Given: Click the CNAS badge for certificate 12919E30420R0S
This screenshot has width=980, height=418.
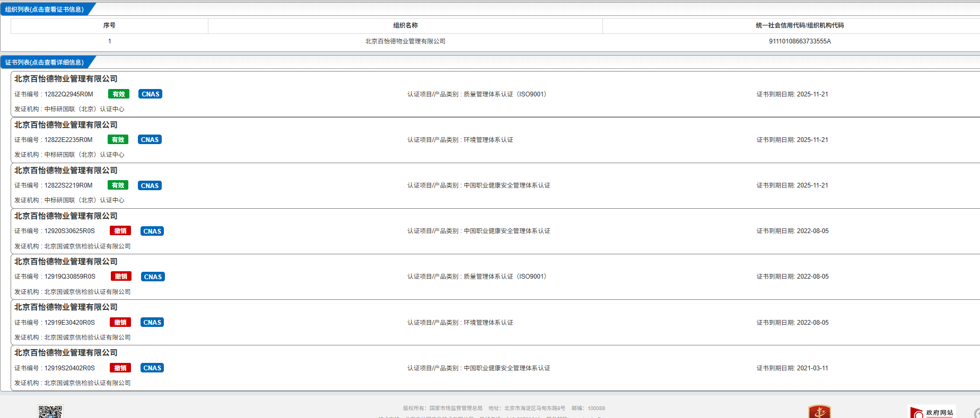Looking at the screenshot, I should 152,322.
